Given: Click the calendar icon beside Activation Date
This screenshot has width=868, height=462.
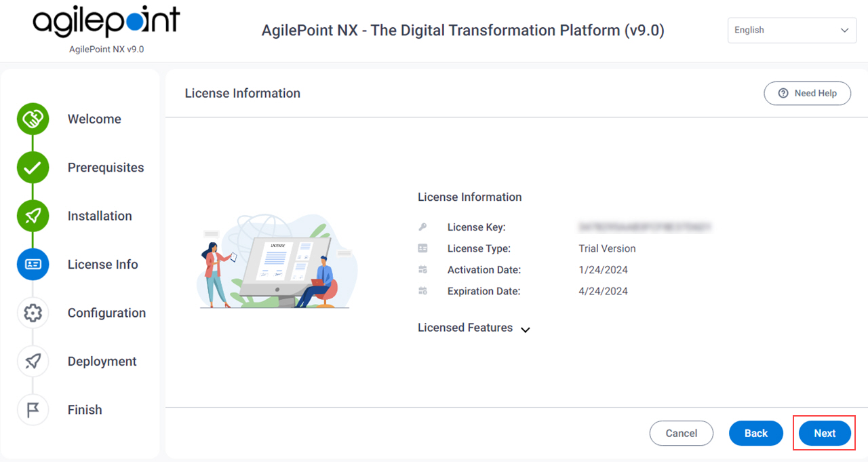Looking at the screenshot, I should click(x=422, y=270).
